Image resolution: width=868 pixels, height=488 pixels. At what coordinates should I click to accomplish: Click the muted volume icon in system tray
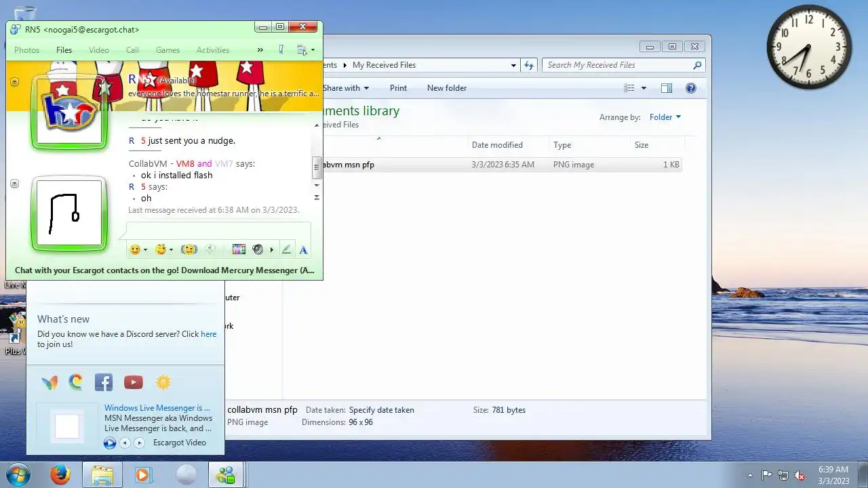coord(800,475)
